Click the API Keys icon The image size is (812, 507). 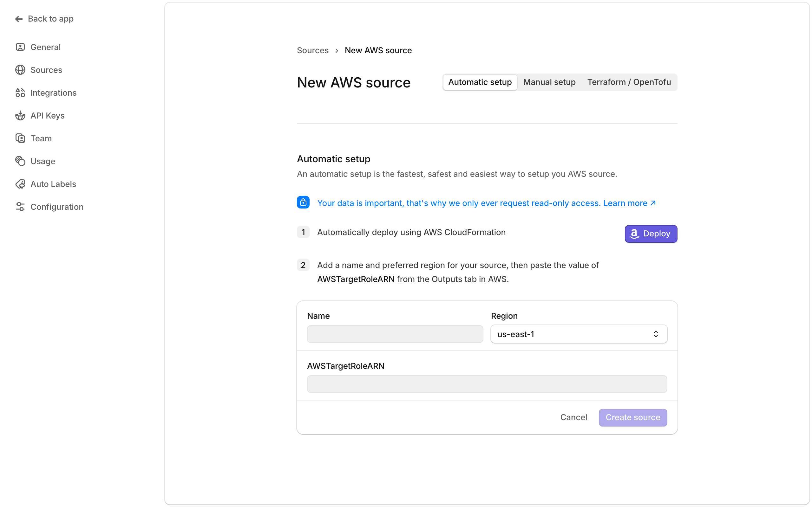(x=20, y=115)
